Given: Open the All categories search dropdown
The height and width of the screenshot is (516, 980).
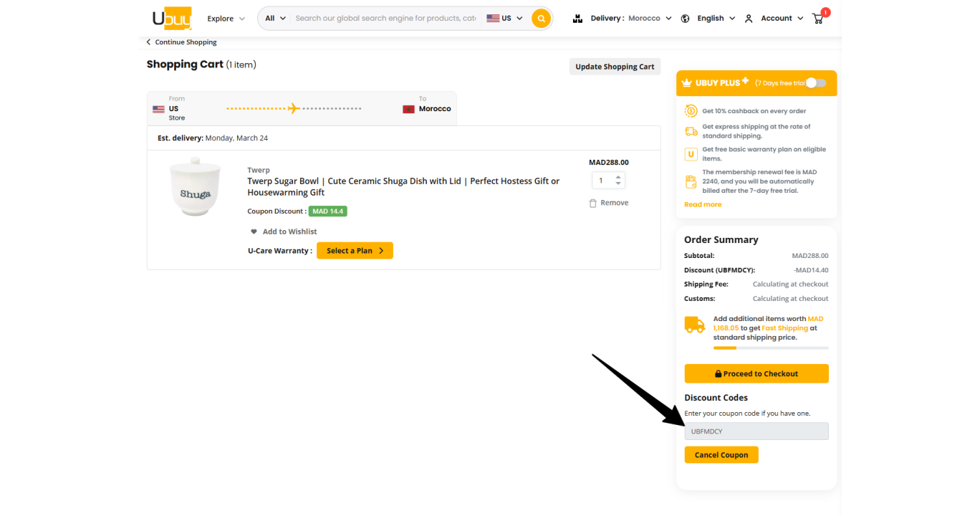Looking at the screenshot, I should (275, 19).
